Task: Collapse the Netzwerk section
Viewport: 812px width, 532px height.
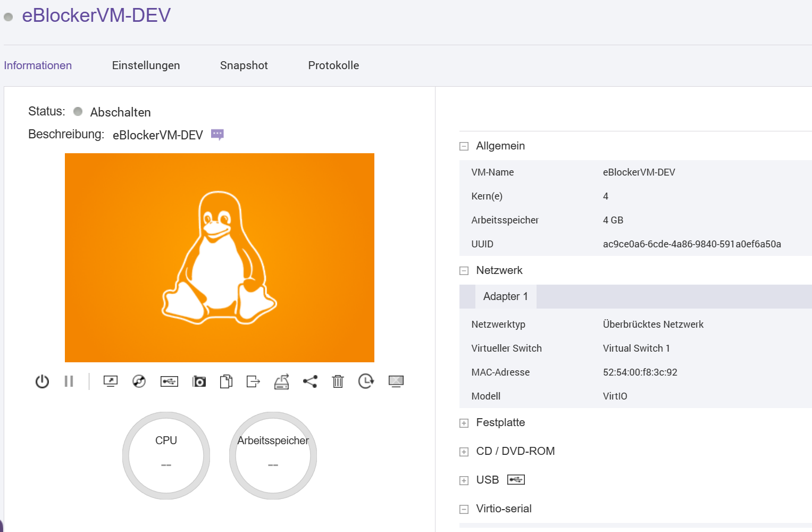Action: point(464,271)
